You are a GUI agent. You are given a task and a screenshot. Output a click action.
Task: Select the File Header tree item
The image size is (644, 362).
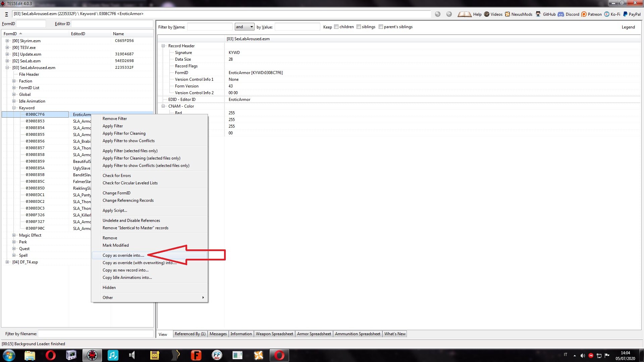tap(29, 74)
